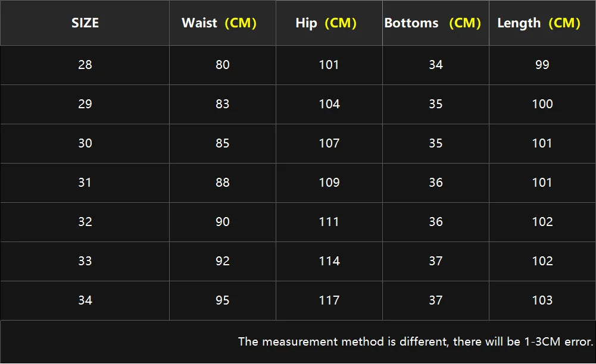
Task: Select the size 28 row label
Action: [x=85, y=64]
